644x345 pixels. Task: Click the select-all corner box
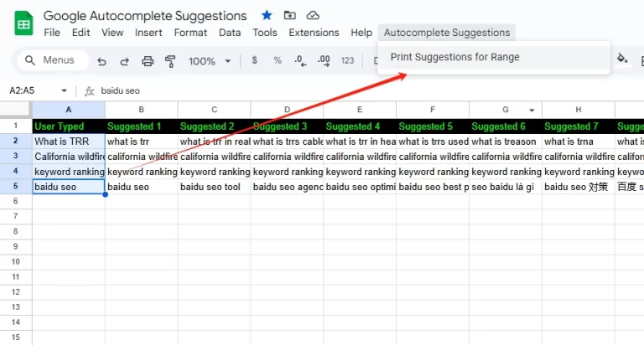16,110
